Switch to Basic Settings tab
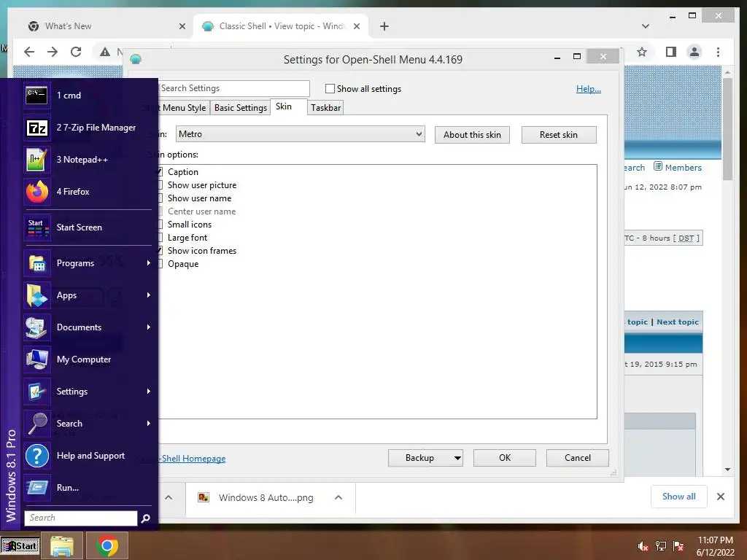This screenshot has width=747, height=560. 241,108
